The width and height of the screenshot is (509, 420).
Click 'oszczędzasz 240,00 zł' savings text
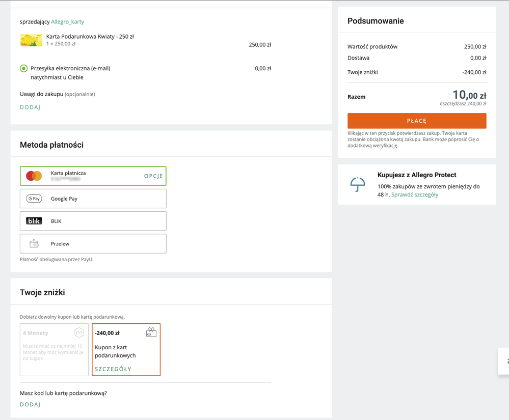pos(463,104)
